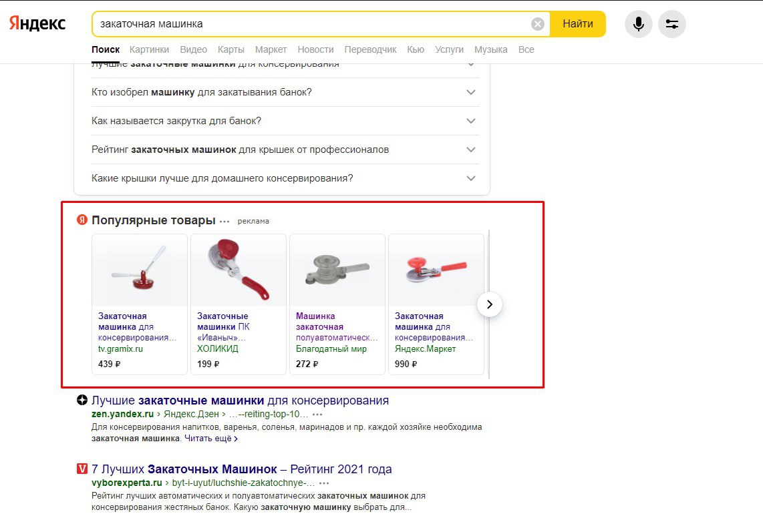763x532 pixels.
Task: Select the Поиск tab
Action: 106,49
